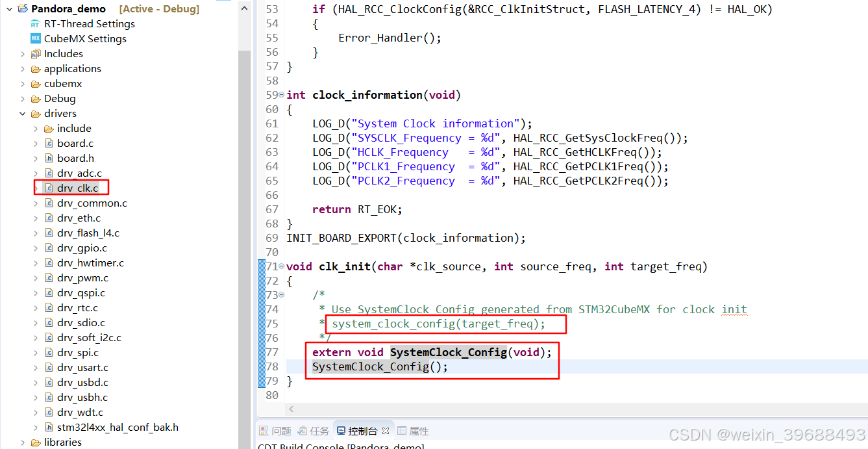
Task: Fold the clk_init function at line 71
Action: pos(281,266)
